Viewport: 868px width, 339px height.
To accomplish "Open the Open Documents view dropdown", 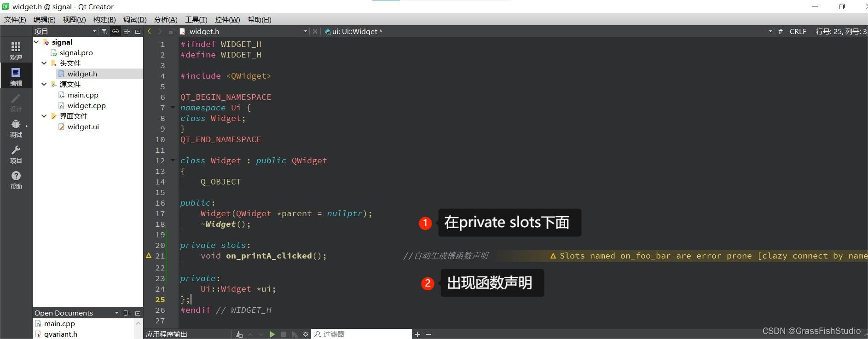I will 116,313.
